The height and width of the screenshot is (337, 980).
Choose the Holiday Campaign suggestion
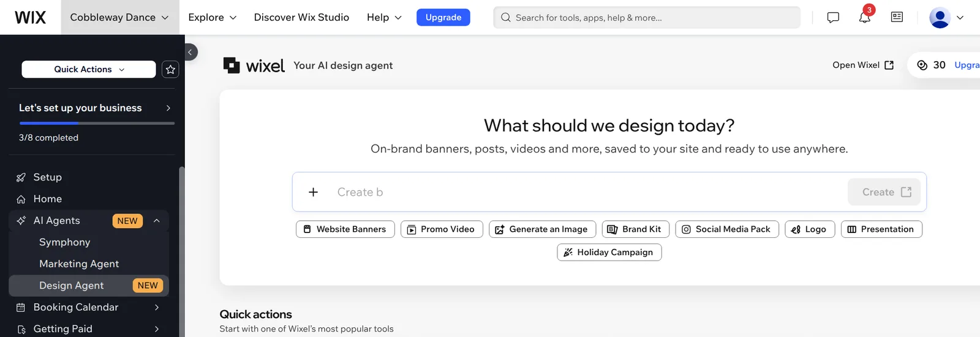pos(609,252)
